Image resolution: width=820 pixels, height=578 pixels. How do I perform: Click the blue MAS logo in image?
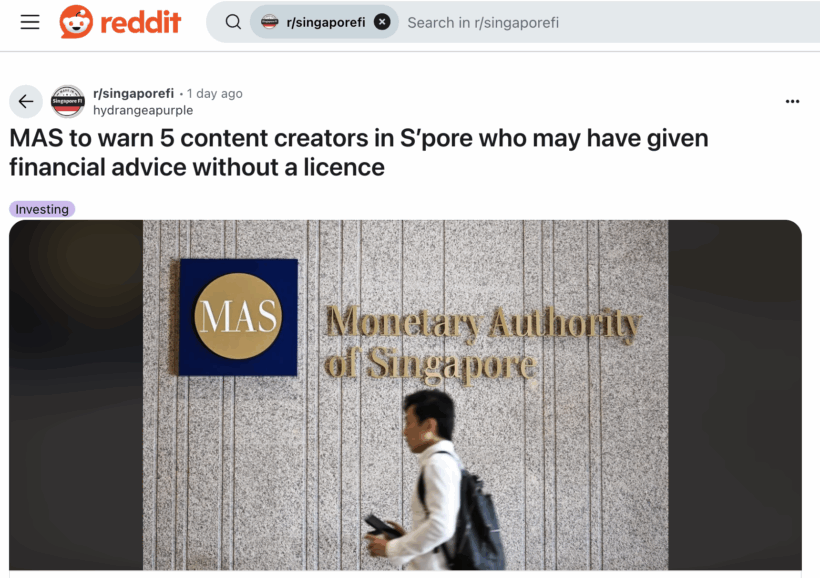(x=238, y=317)
